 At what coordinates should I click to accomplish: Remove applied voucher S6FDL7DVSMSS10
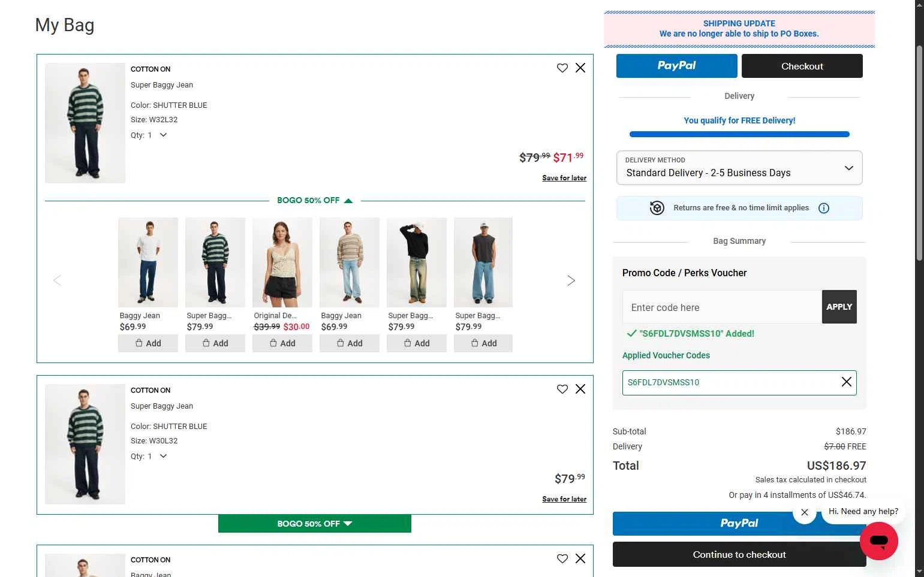[847, 382]
